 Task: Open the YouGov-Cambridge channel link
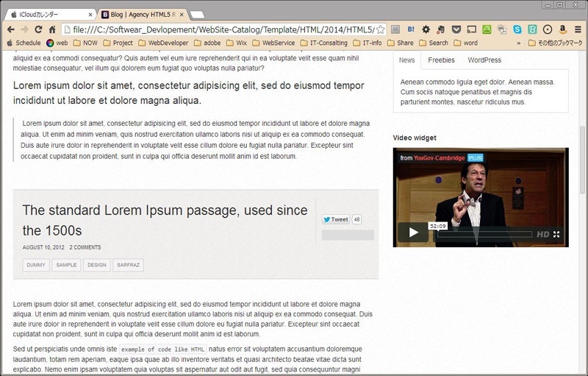[439, 158]
